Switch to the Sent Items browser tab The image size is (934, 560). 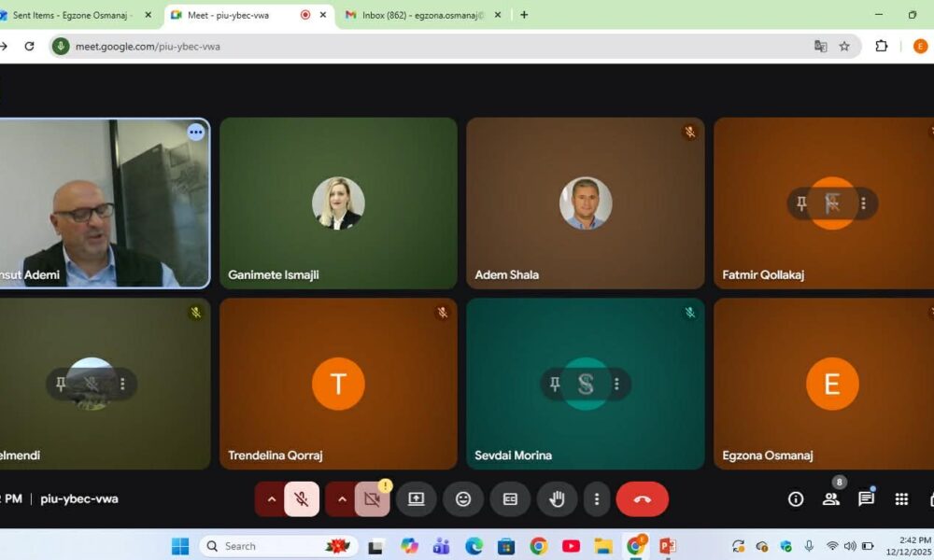(x=73, y=15)
